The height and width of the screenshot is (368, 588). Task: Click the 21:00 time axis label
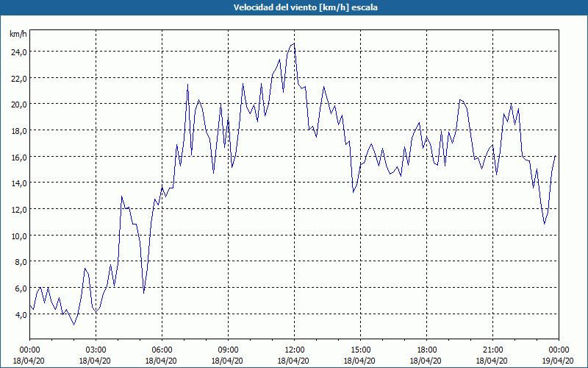tap(492, 350)
